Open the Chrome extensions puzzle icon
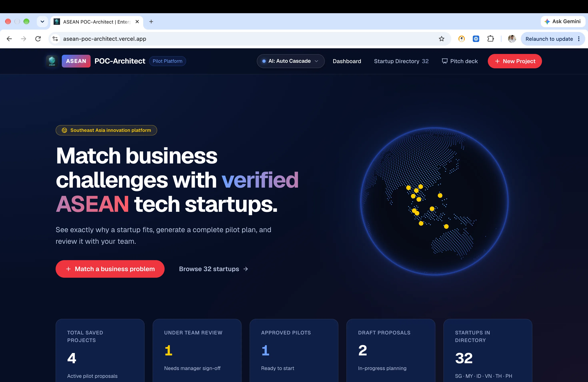 tap(490, 39)
